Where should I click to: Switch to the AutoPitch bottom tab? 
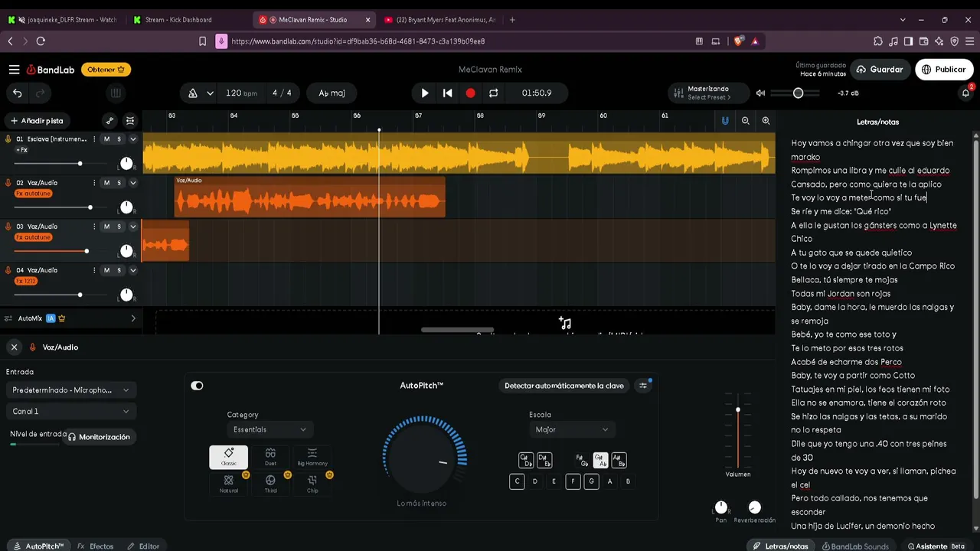point(40,546)
